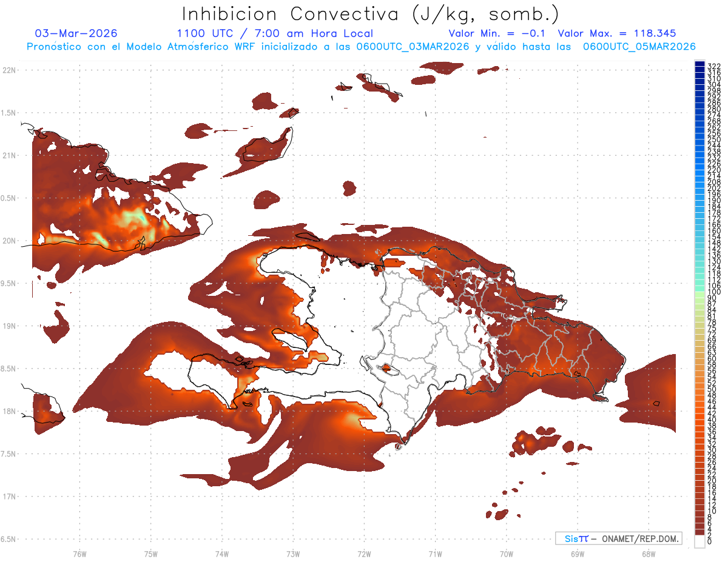The image size is (728, 562).
Task: Click the '22N' latitude label
Action: point(8,70)
